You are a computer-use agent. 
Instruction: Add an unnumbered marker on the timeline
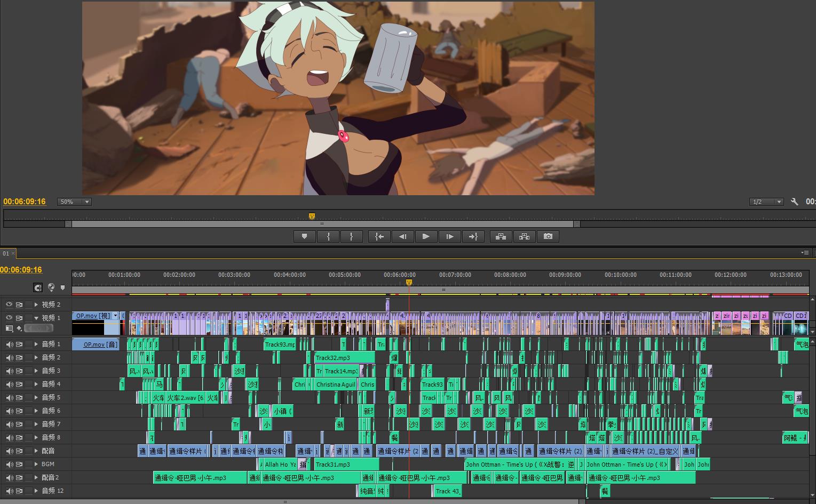coord(63,288)
